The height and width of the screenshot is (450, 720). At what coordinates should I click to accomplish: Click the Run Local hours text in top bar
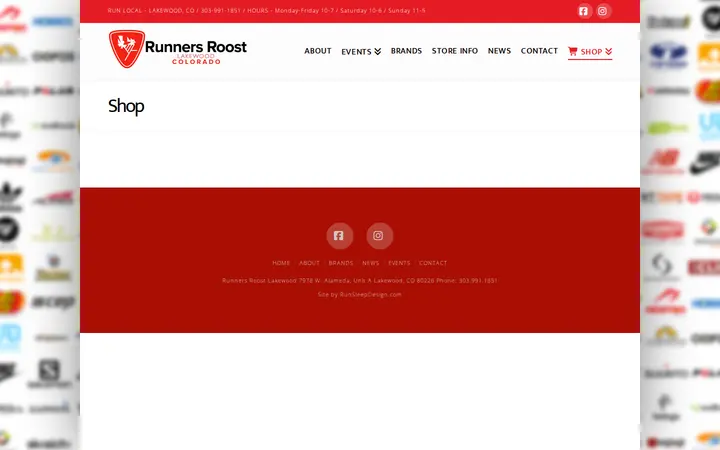click(x=266, y=11)
